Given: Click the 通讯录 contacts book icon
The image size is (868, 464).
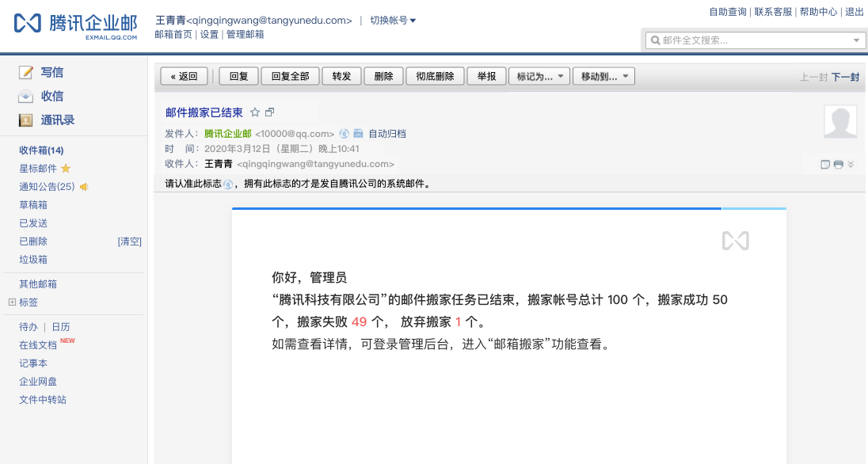Looking at the screenshot, I should coord(25,120).
